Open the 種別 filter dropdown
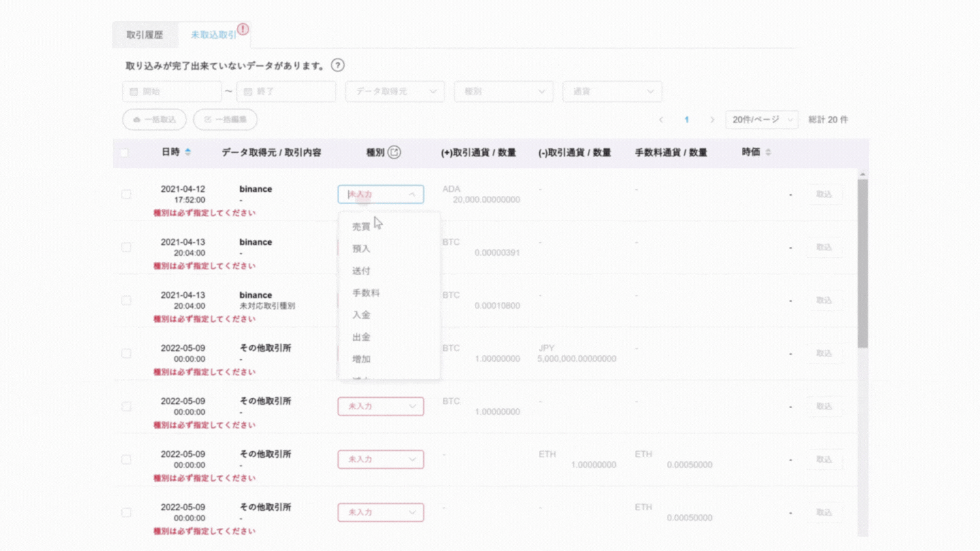The image size is (980, 551). (504, 91)
